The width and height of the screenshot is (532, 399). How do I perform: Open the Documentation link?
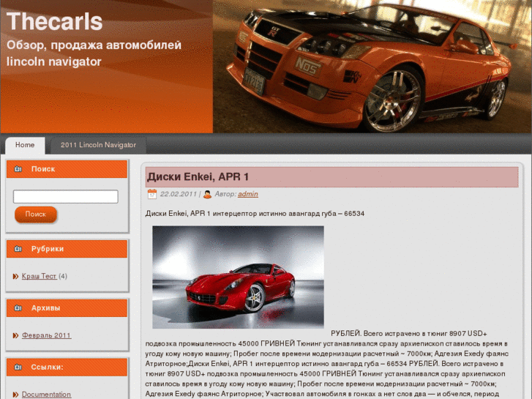click(47, 395)
